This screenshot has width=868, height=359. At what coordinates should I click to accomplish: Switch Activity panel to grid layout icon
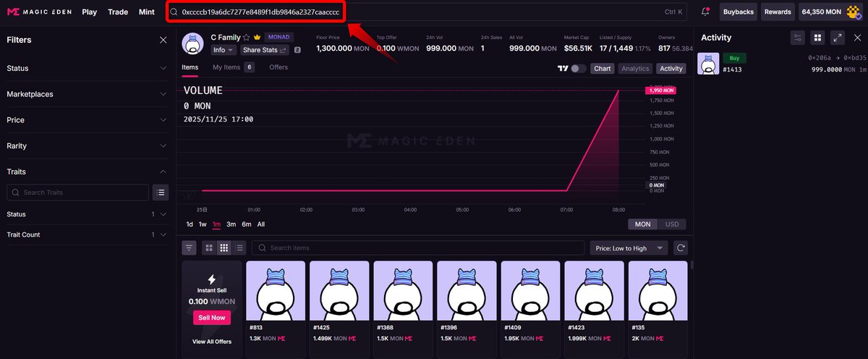coord(817,38)
